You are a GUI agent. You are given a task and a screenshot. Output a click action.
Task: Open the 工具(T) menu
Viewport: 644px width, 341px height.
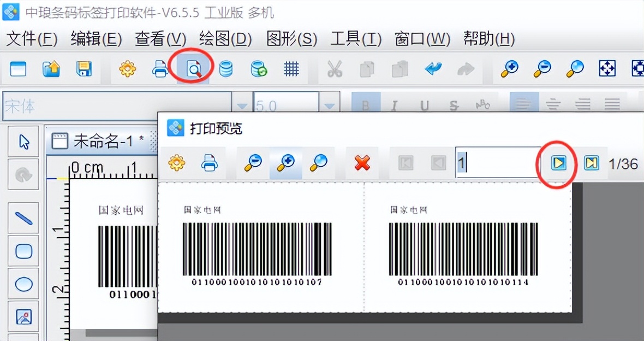356,39
